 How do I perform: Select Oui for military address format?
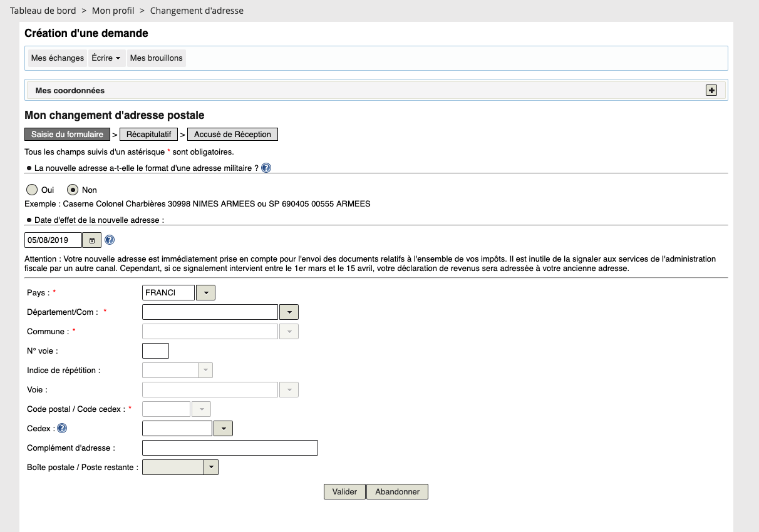click(32, 190)
